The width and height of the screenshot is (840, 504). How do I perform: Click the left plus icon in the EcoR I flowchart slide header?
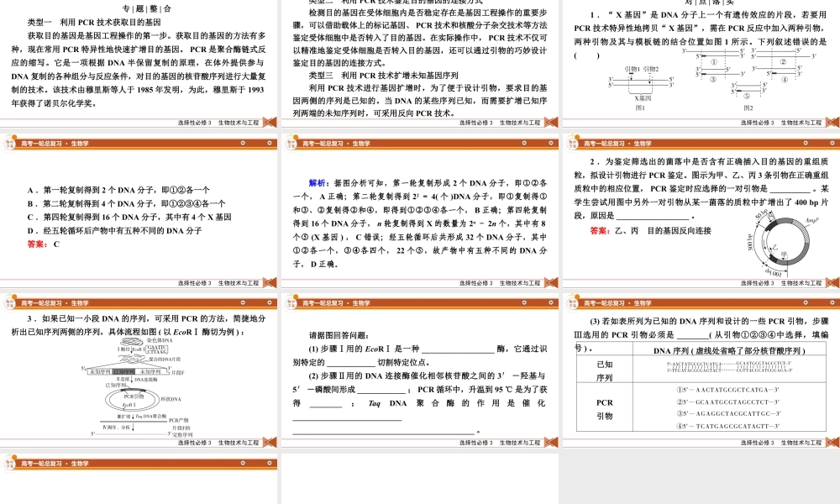pos(243,303)
